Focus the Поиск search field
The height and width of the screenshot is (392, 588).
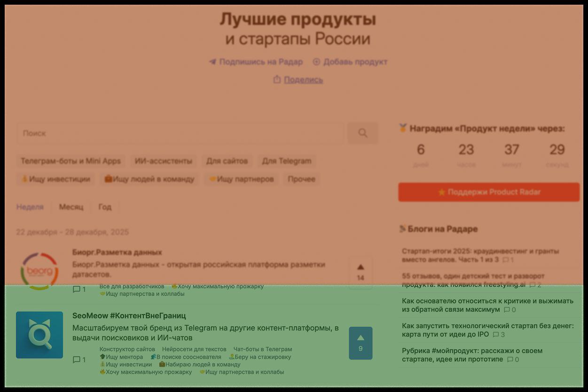coord(180,133)
